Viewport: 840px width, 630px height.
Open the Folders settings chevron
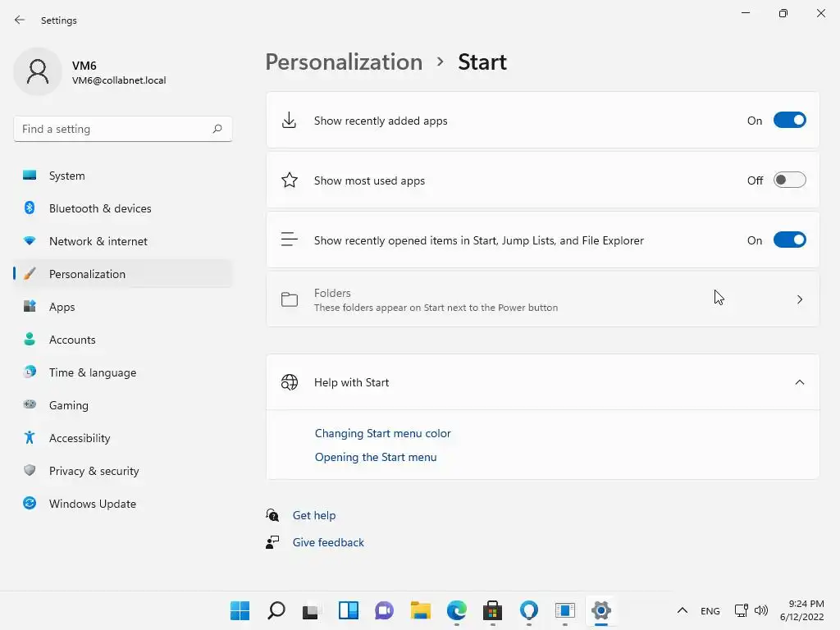click(x=800, y=299)
